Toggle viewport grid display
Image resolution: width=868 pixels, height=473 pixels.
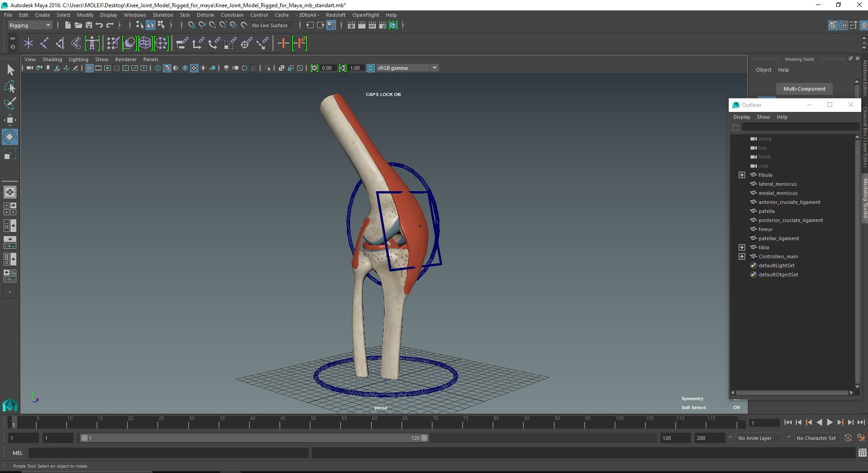click(89, 68)
